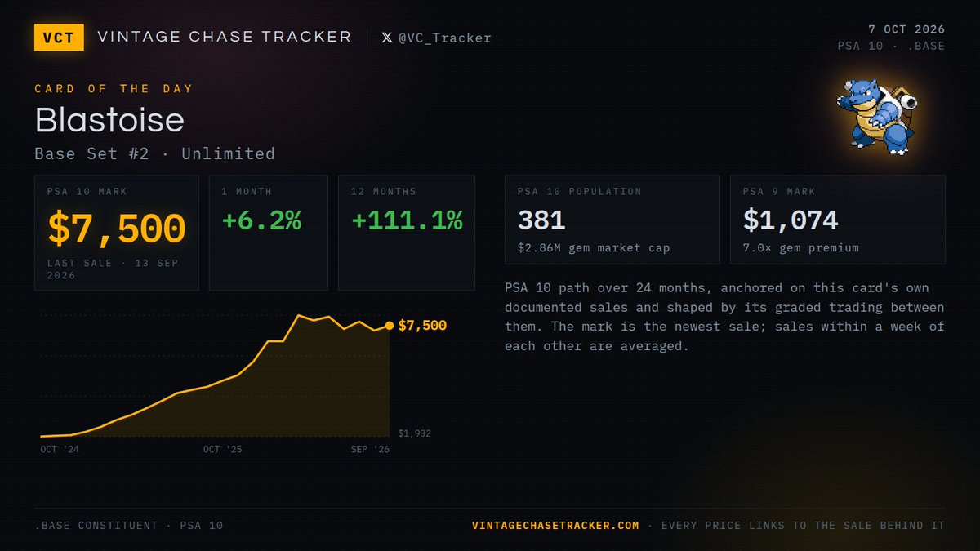The image size is (980, 551).
Task: Click the OCT '25 axis label
Action: tap(223, 449)
